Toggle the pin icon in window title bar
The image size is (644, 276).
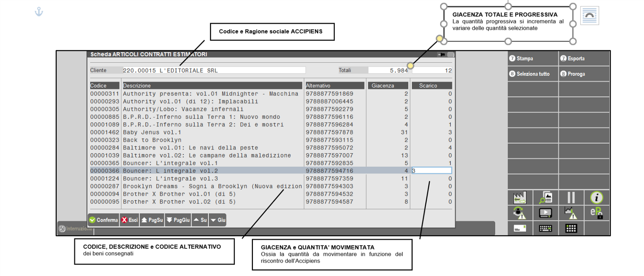tap(442, 55)
